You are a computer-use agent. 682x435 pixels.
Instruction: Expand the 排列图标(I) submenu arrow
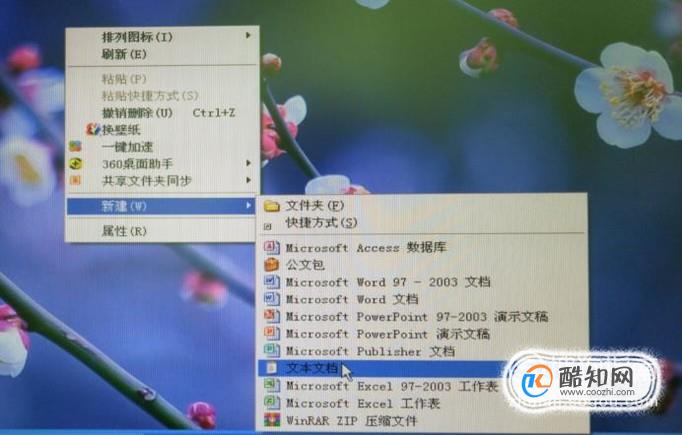[x=248, y=35]
